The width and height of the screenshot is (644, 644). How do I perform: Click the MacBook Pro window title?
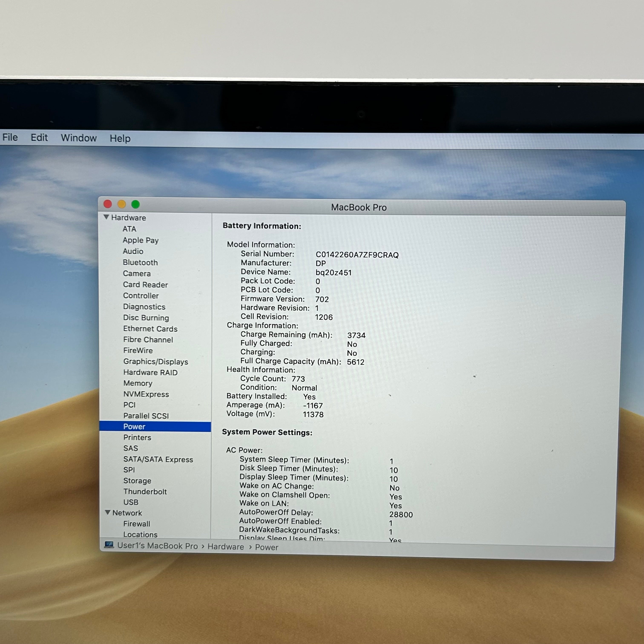tap(359, 208)
